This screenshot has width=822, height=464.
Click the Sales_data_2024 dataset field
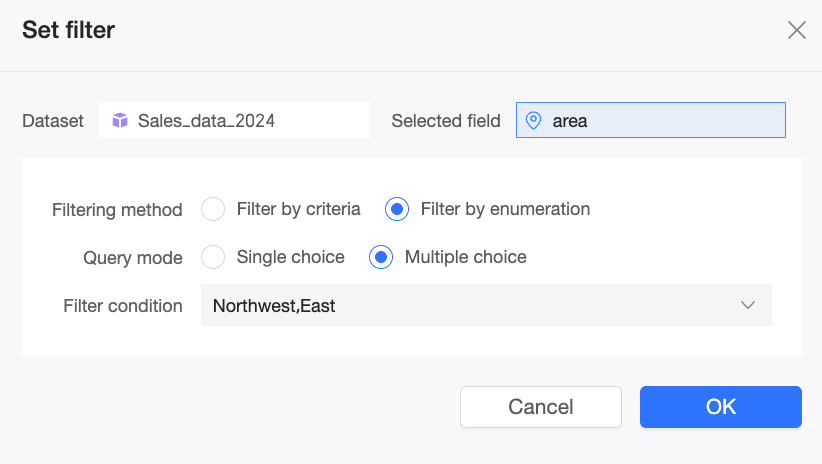234,121
